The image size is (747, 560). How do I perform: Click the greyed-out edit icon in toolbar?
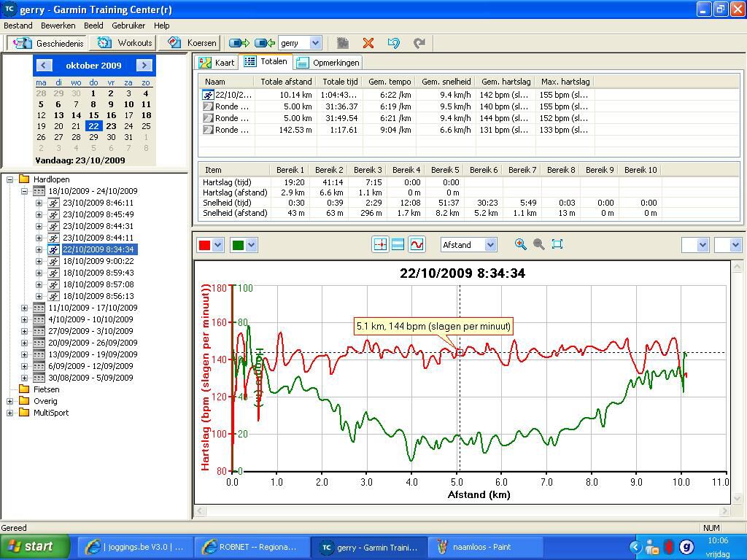tap(343, 43)
